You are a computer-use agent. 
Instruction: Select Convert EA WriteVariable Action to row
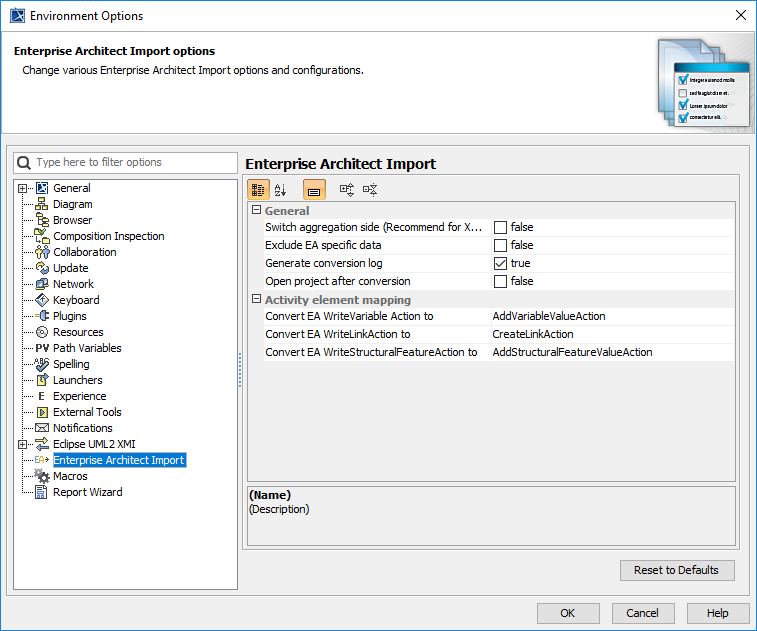point(499,316)
